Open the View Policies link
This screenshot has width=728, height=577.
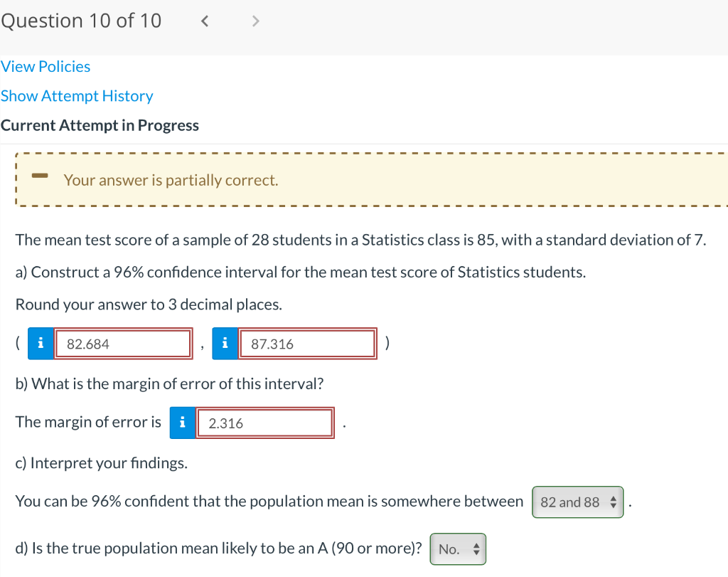tap(45, 66)
